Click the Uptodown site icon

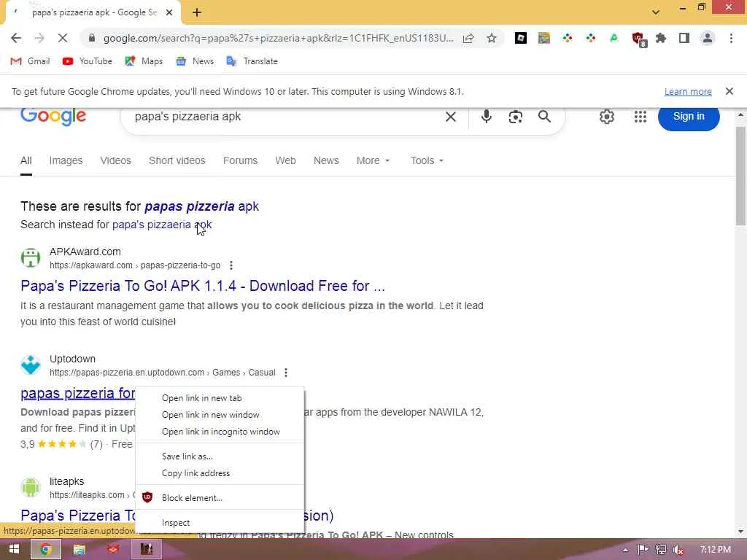pyautogui.click(x=31, y=365)
